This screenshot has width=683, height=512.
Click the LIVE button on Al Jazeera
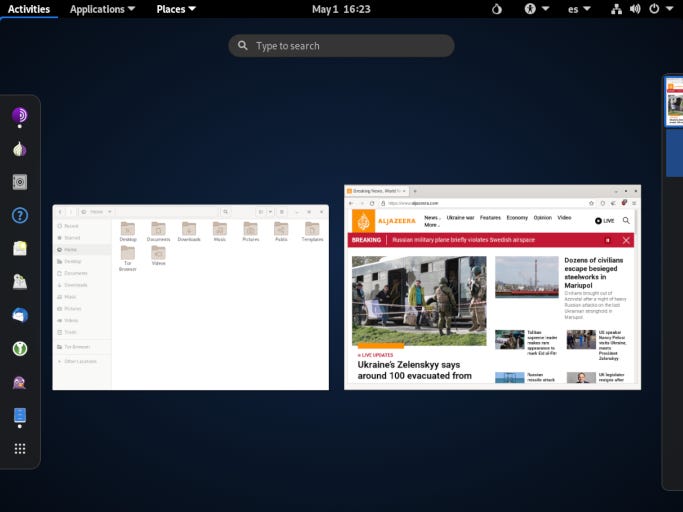pos(605,221)
